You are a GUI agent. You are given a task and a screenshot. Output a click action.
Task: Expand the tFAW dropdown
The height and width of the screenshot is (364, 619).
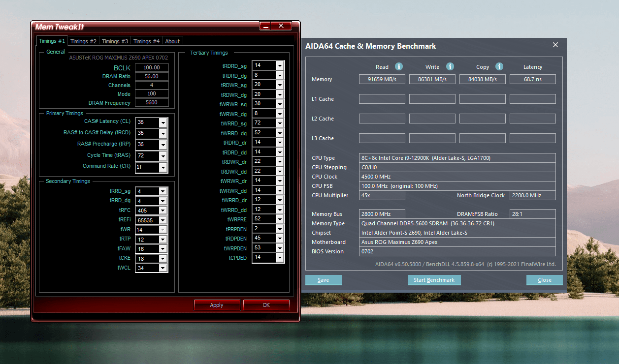[163, 249]
